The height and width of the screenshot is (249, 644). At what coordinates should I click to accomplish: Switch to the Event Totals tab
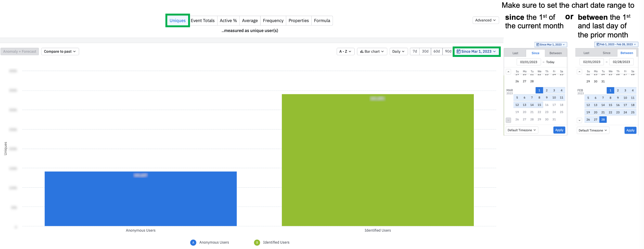[x=203, y=21]
